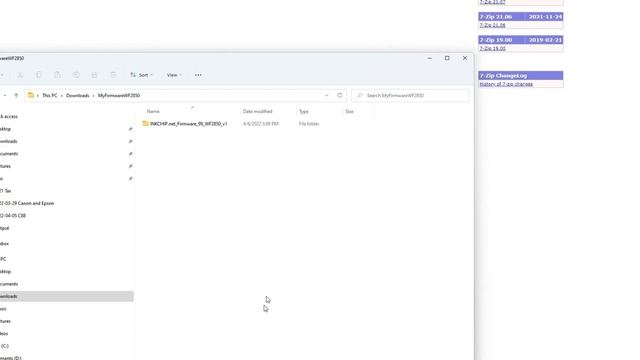Click the search magnifier icon
Image resolution: width=640 pixels, height=360 pixels.
pyautogui.click(x=359, y=96)
